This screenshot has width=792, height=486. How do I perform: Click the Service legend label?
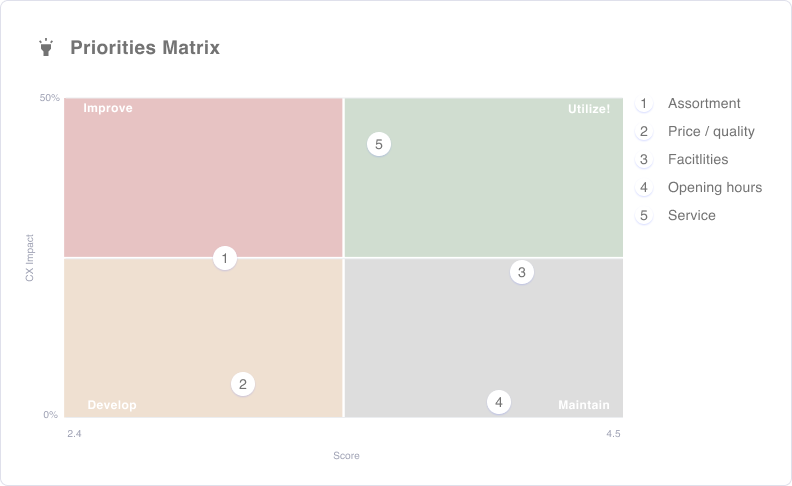691,216
